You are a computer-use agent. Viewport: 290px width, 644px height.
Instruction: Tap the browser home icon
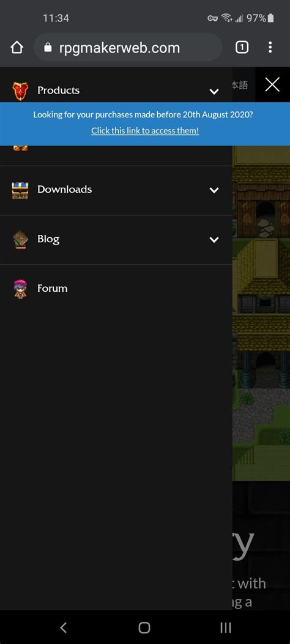pyautogui.click(x=17, y=48)
